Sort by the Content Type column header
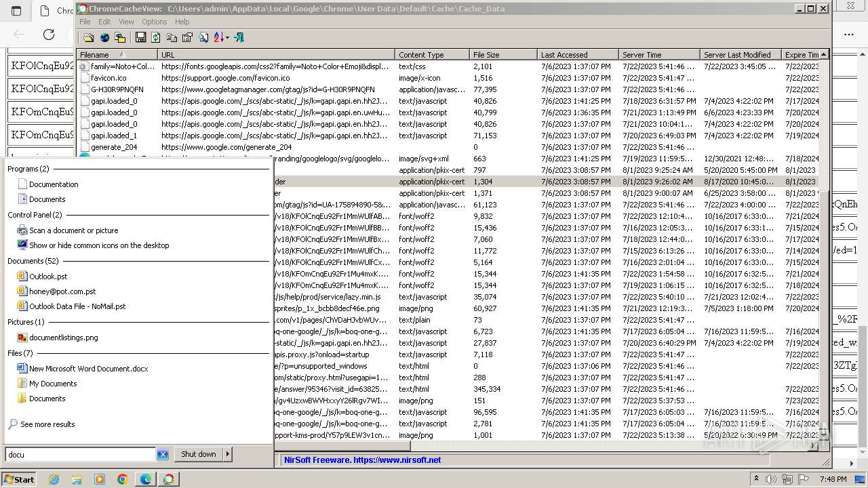Image resolution: width=868 pixels, height=488 pixels. (x=432, y=55)
